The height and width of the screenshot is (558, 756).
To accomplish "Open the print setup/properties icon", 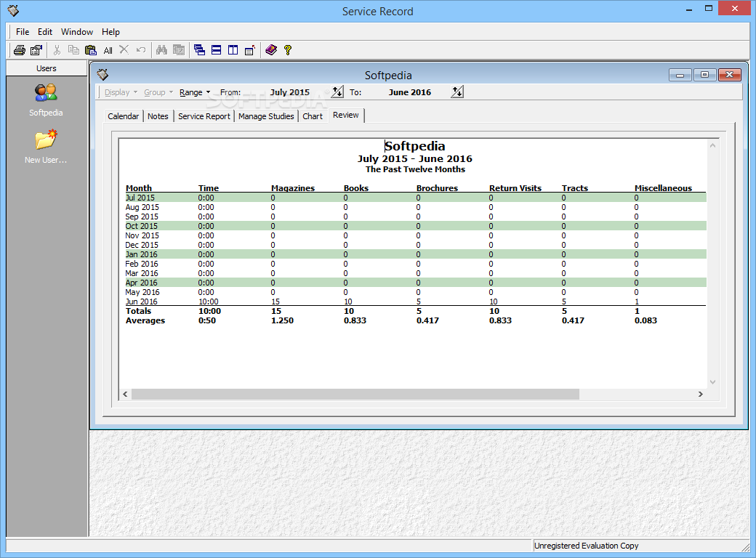I will click(36, 49).
